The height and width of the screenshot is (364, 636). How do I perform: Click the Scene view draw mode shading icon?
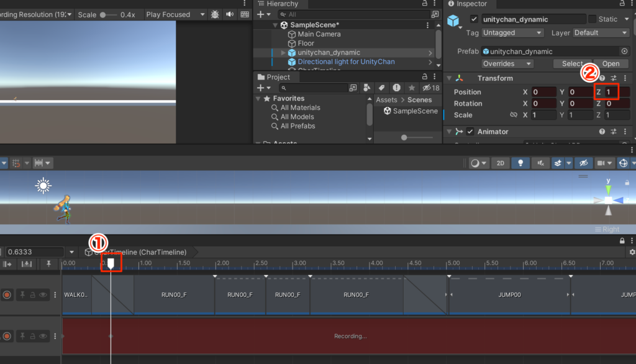(475, 163)
